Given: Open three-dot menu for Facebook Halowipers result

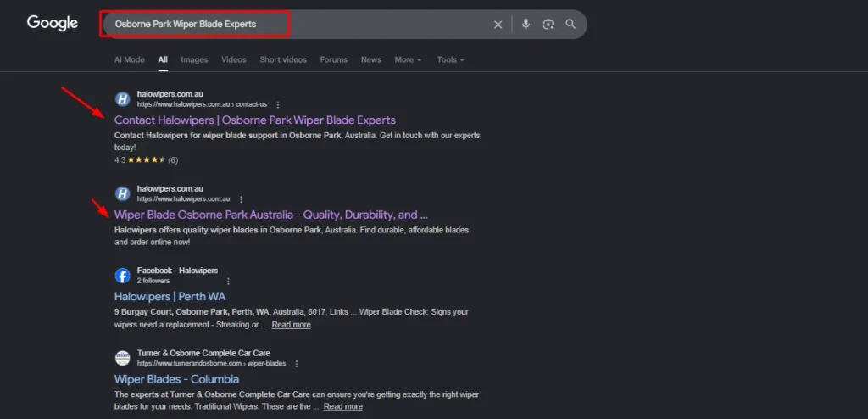Looking at the screenshot, I should 228,281.
